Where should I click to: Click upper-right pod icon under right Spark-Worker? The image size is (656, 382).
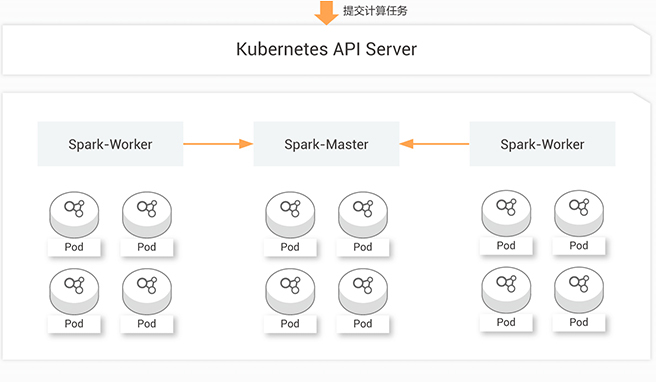(x=579, y=213)
